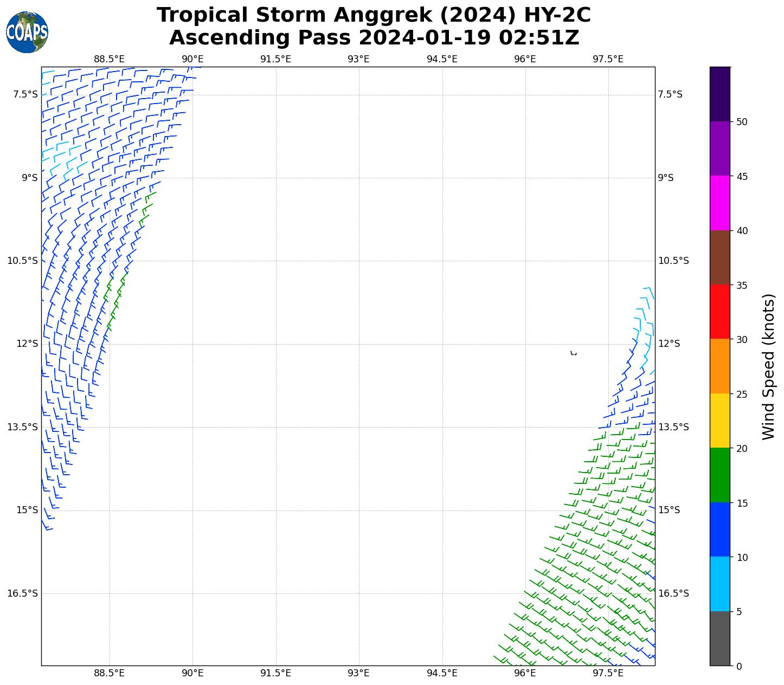The width and height of the screenshot is (784, 685).
Task: Pick the orange 25-30 knot colorbar band
Action: click(720, 366)
